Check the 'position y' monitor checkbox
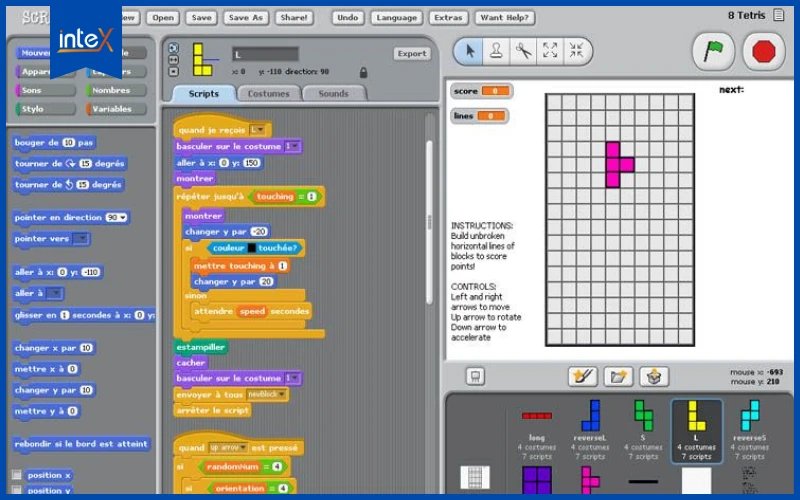The image size is (800, 500). coord(17,490)
